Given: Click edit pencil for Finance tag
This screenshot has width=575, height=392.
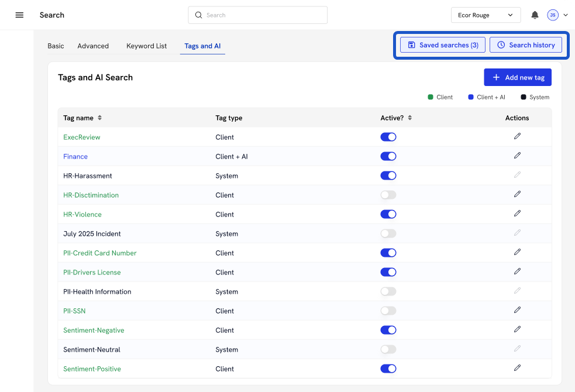Looking at the screenshot, I should (517, 156).
